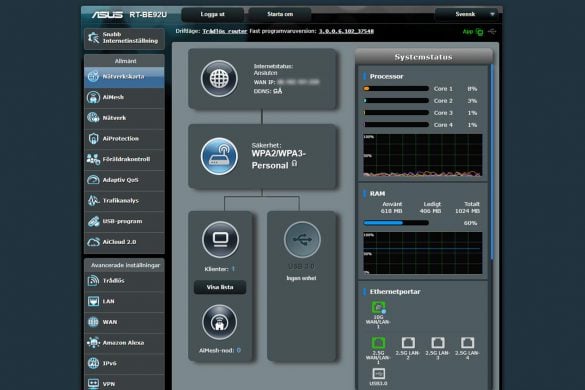Click the 'Ethernetportar' heading
The height and width of the screenshot is (390, 585).
(395, 292)
